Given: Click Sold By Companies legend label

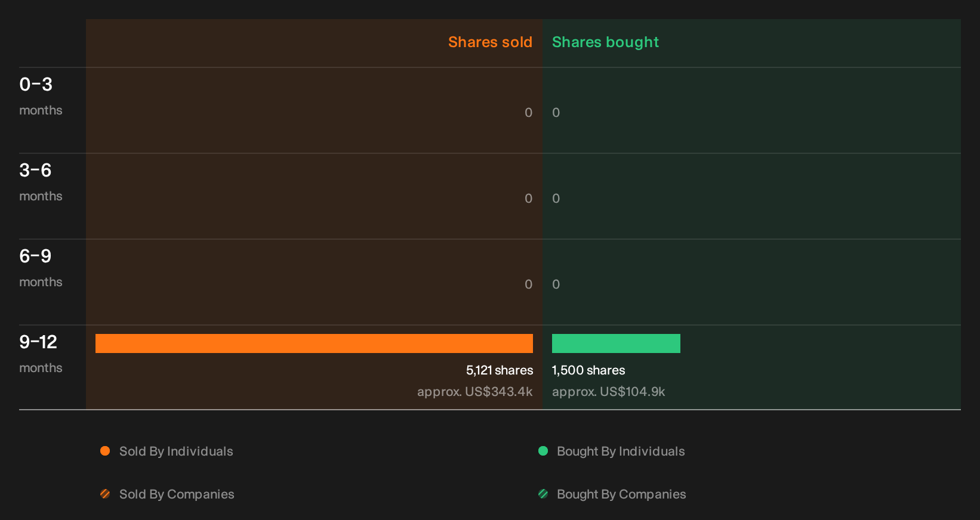Looking at the screenshot, I should [177, 494].
